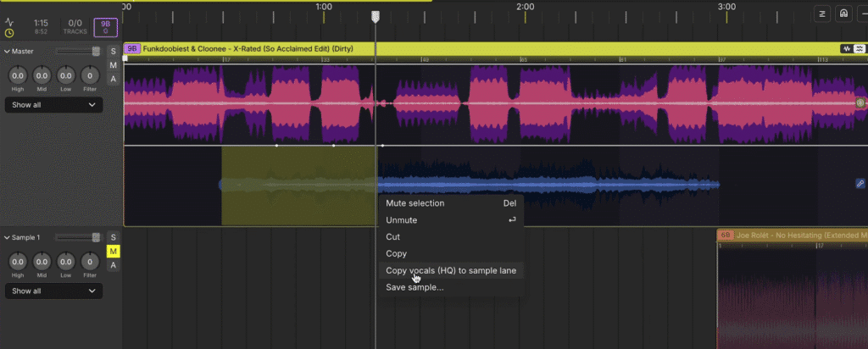Click the Master Filter knob
Viewport: 868px width, 349px height.
(90, 75)
